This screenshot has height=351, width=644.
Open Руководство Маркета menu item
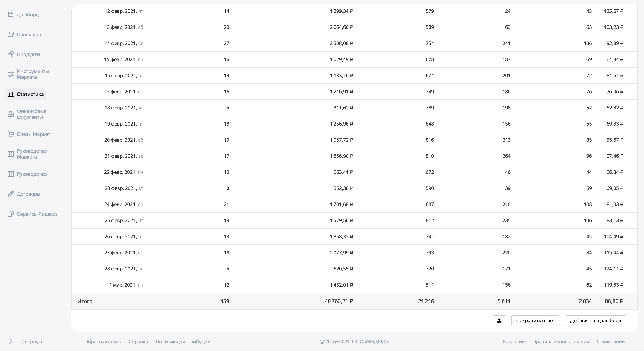point(31,154)
